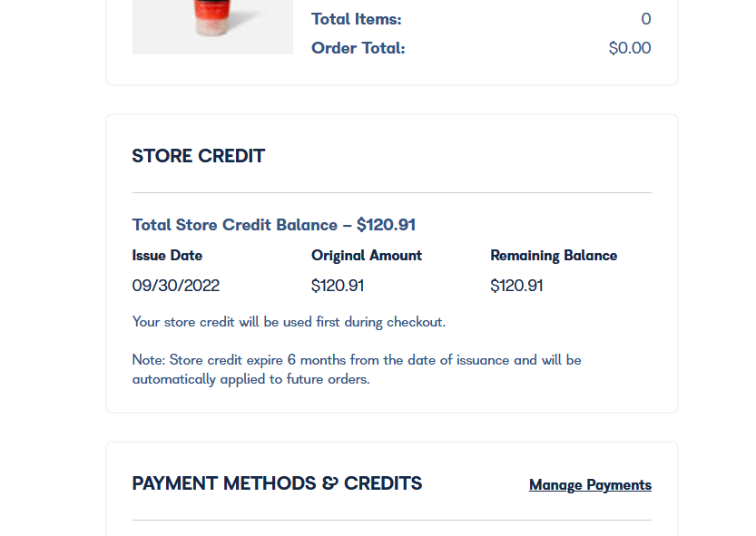
Task: Click the 09/30/2022 issue date value
Action: pos(175,286)
